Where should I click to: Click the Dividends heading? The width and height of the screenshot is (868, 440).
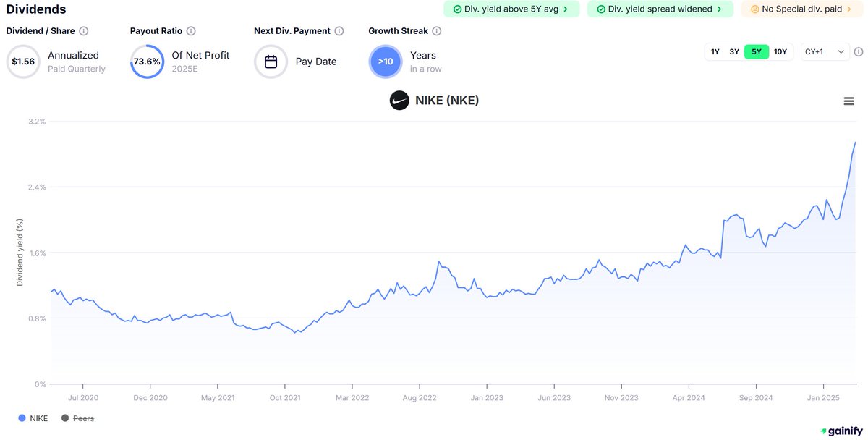click(36, 9)
